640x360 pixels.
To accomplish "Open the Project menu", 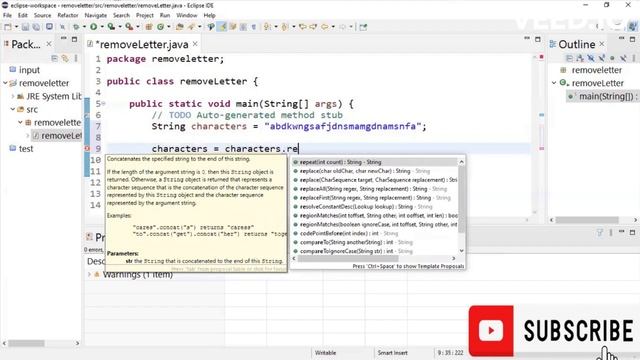I will [144, 16].
